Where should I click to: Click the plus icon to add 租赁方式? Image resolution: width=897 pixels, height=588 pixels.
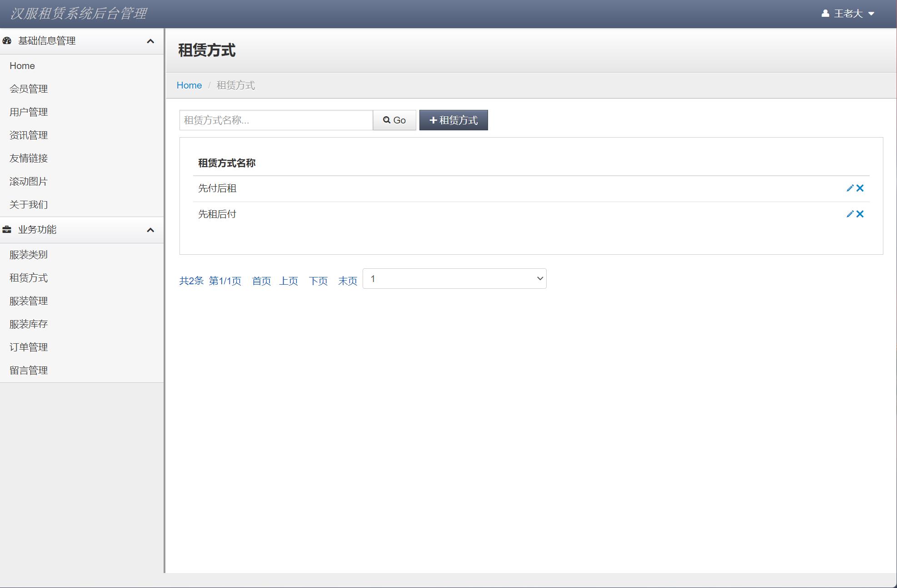point(434,120)
